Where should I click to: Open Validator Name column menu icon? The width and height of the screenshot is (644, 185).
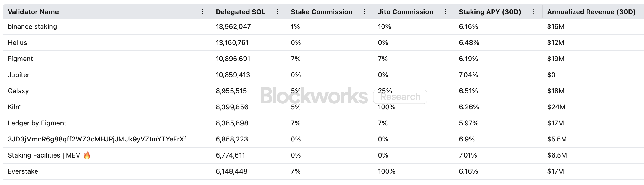pyautogui.click(x=203, y=12)
